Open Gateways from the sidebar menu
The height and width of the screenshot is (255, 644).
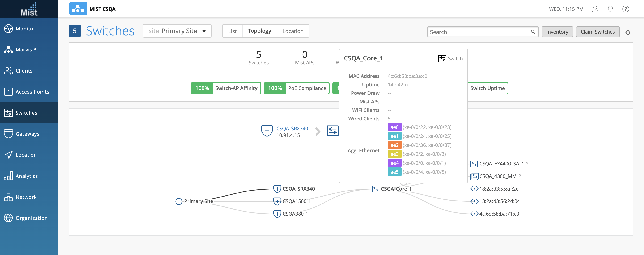click(27, 134)
